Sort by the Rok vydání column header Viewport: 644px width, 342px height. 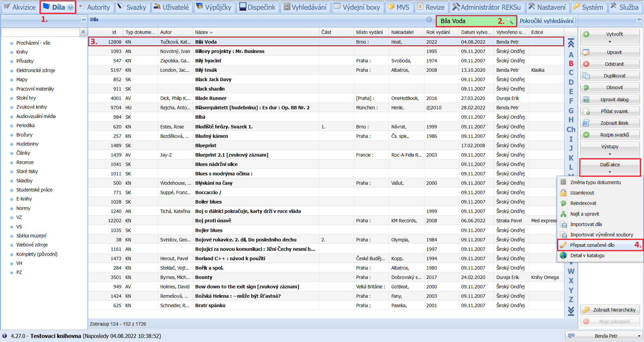coord(441,32)
